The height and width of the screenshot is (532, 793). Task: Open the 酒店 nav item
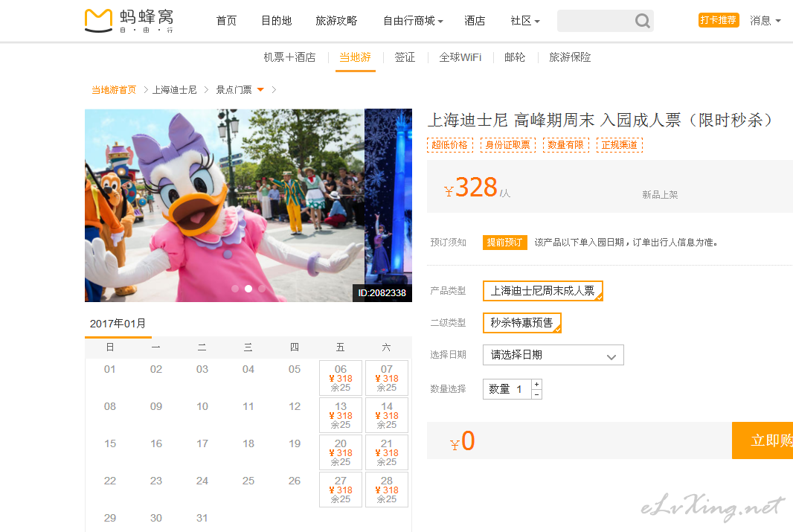(x=475, y=21)
